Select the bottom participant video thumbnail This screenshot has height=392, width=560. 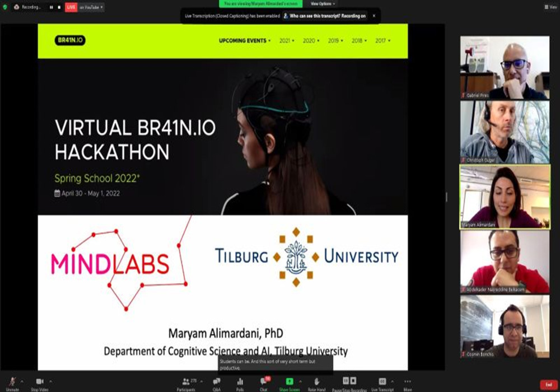(x=505, y=326)
